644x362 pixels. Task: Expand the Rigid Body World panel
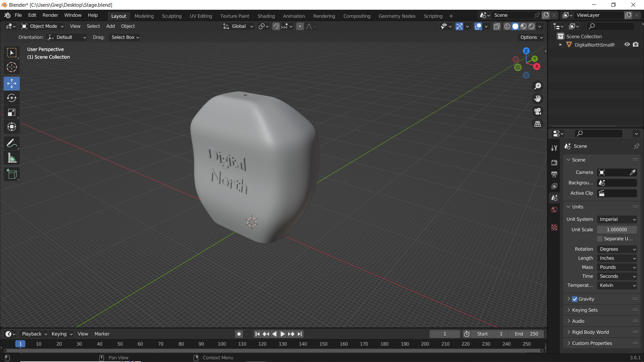(590, 332)
